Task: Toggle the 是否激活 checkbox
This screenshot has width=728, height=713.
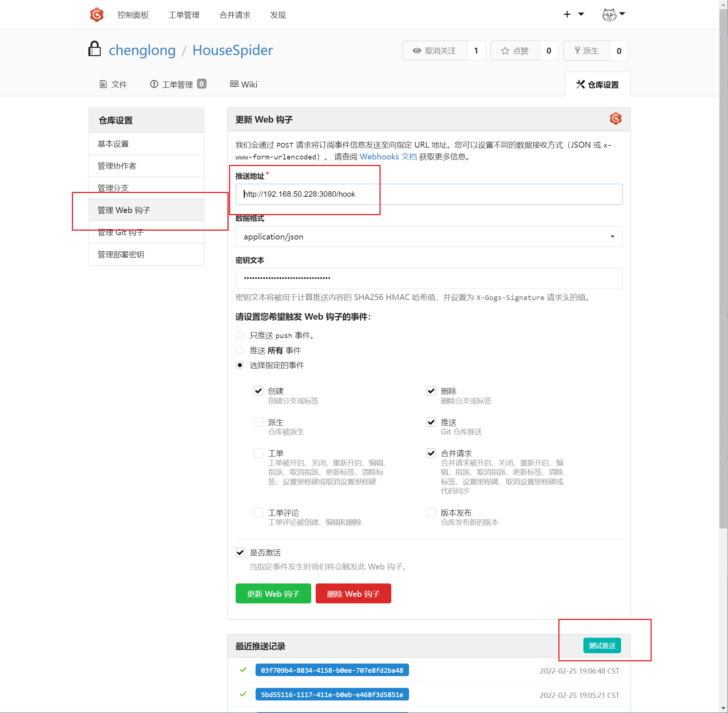Action: coord(240,552)
